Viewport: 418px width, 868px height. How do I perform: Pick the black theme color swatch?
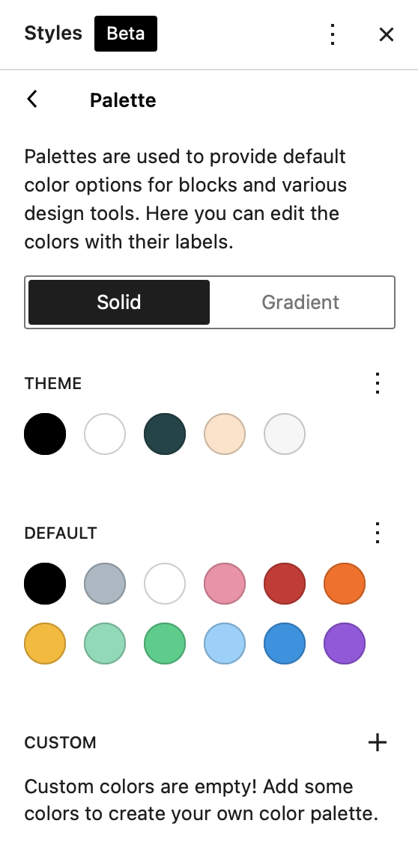click(x=45, y=434)
